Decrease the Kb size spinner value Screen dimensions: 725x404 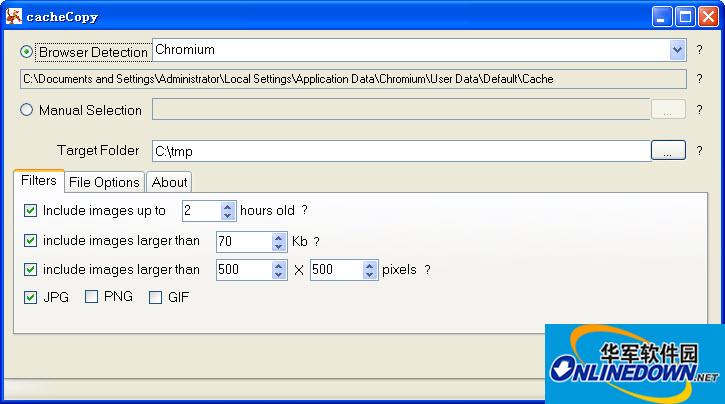pyautogui.click(x=279, y=246)
